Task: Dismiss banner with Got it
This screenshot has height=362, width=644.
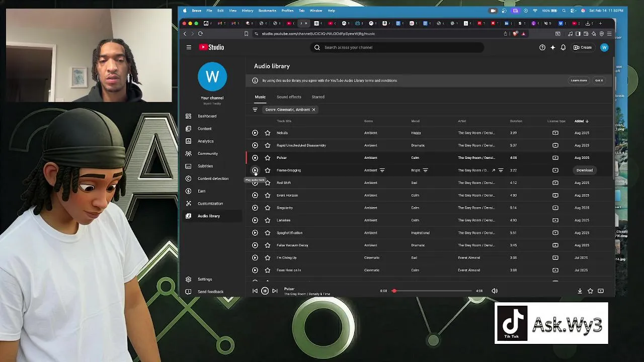Action: pyautogui.click(x=599, y=80)
